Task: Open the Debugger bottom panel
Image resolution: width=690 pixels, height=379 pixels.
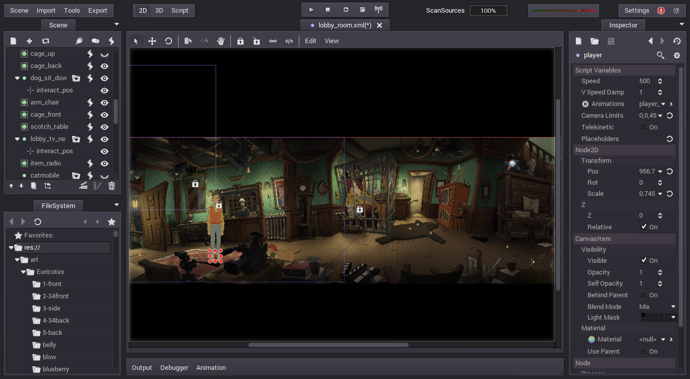Action: [174, 368]
